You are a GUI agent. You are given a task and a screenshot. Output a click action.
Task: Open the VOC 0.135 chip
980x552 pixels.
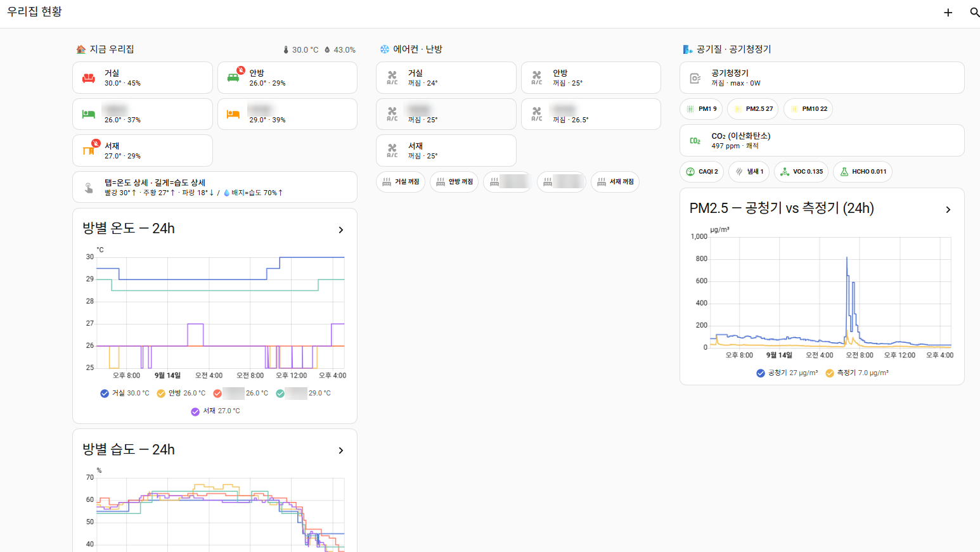[x=801, y=172]
